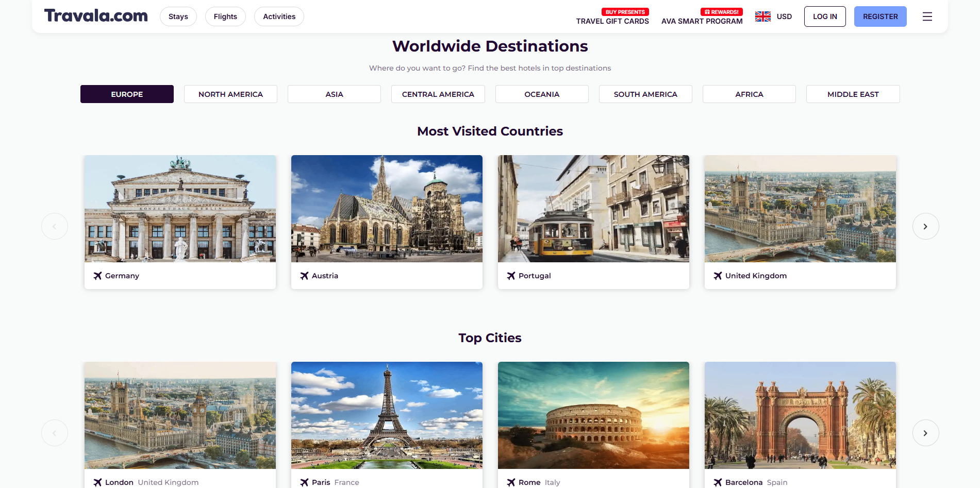Click the Travala.com logo

96,15
